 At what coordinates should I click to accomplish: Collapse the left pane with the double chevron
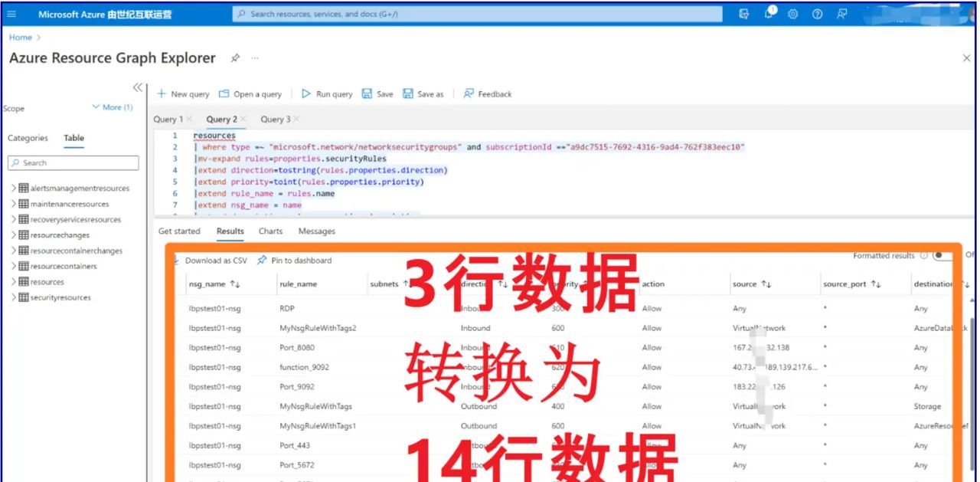point(137,87)
